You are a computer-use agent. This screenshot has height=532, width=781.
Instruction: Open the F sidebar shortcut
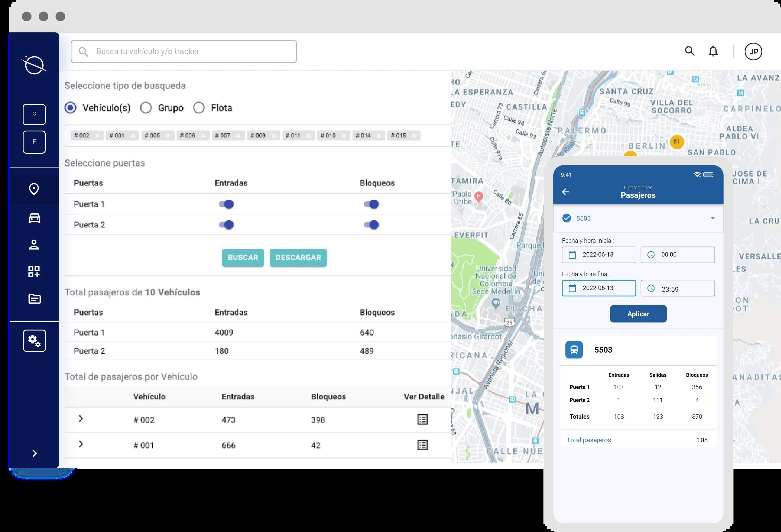point(34,142)
